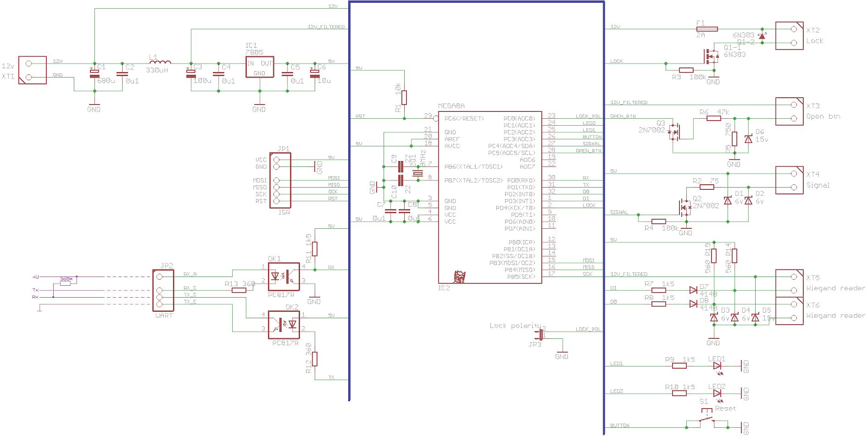This screenshot has width=868, height=437.
Task: Select the XT5 Wiegand reader connector
Action: pyautogui.click(x=789, y=283)
